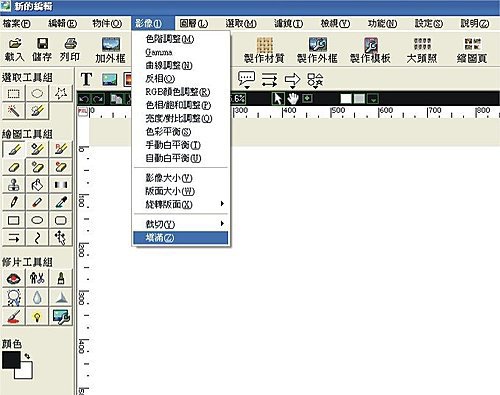The width and height of the screenshot is (500, 395).
Task: Select the paint bucket fill tool
Action: point(37,184)
